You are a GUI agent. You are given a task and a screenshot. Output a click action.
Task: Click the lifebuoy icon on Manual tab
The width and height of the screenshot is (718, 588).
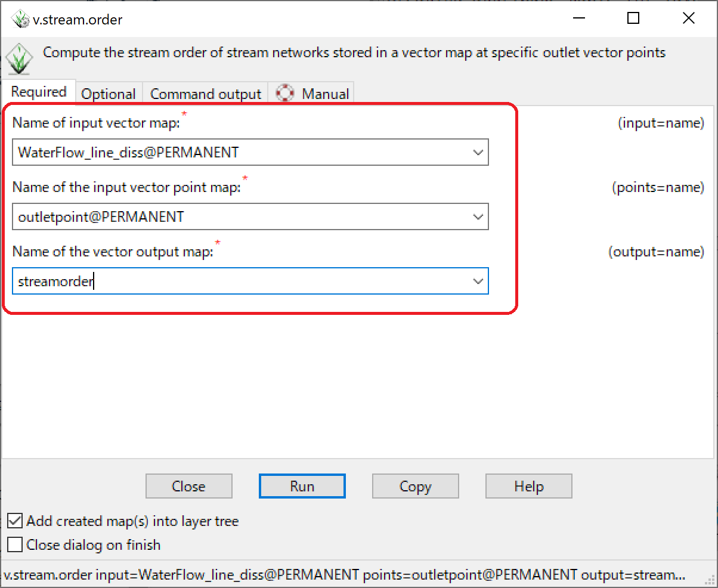point(286,93)
